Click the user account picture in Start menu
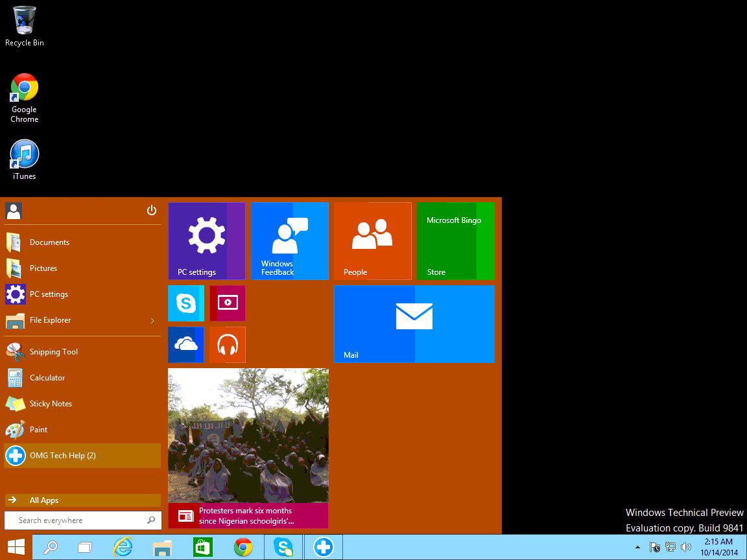Screen dimensions: 747x560 [x=14, y=211]
